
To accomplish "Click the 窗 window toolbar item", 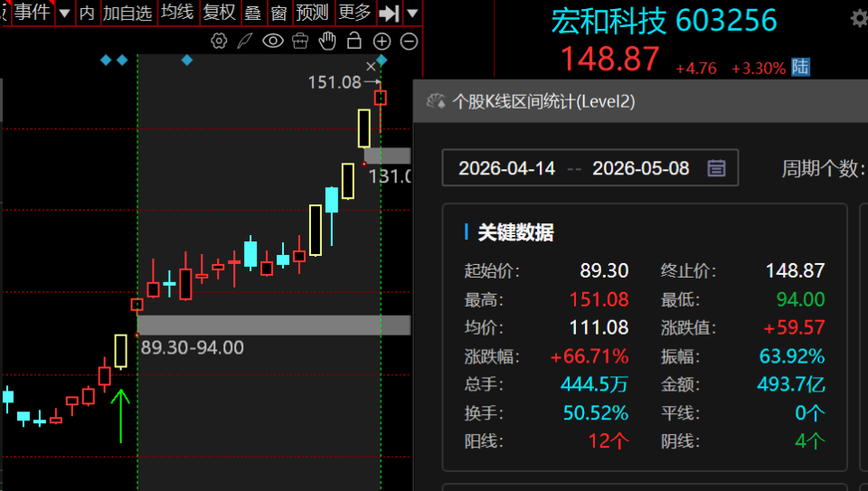I will (x=279, y=13).
